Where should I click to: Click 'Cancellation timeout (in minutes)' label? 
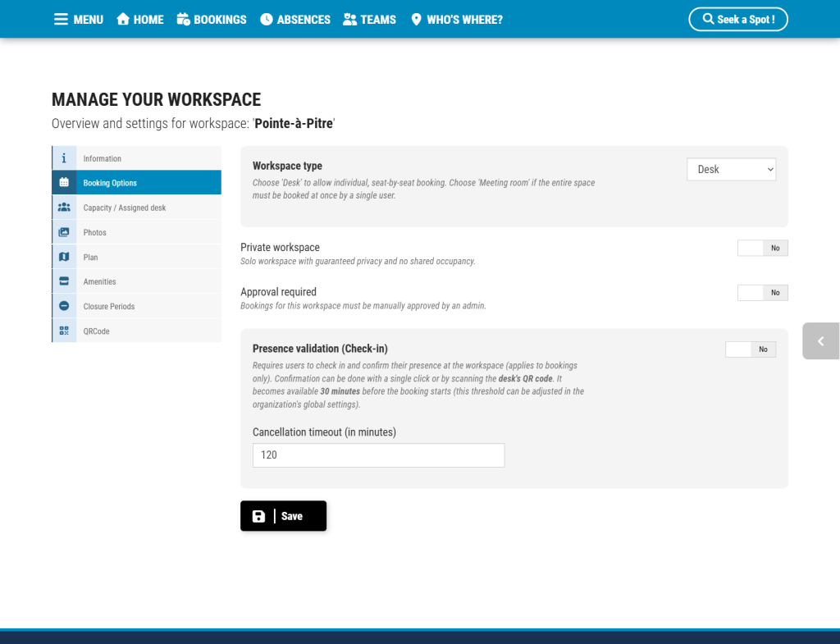324,432
